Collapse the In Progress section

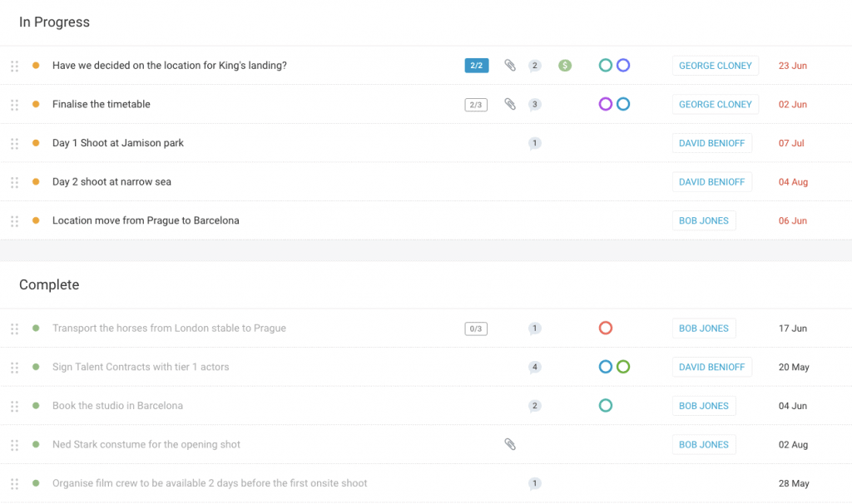[54, 22]
